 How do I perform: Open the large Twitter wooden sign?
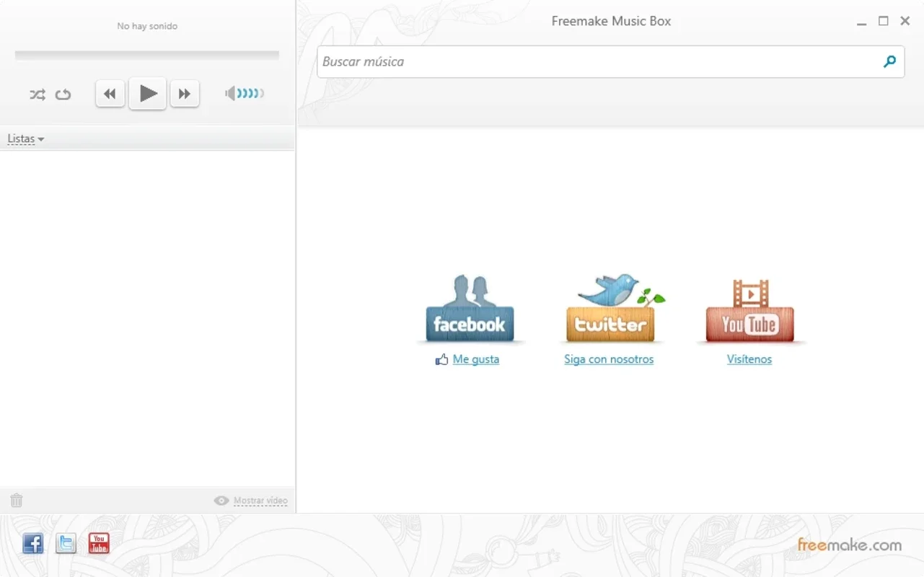tap(611, 309)
